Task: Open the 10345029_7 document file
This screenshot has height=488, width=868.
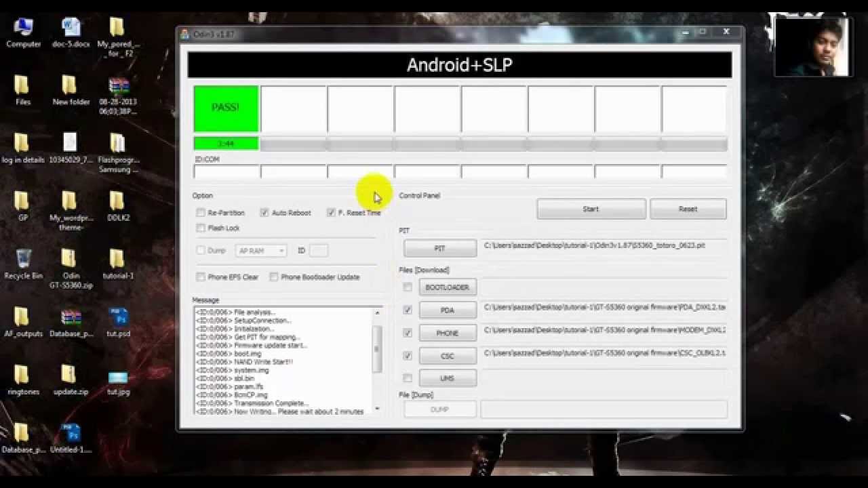Action: tap(71, 148)
